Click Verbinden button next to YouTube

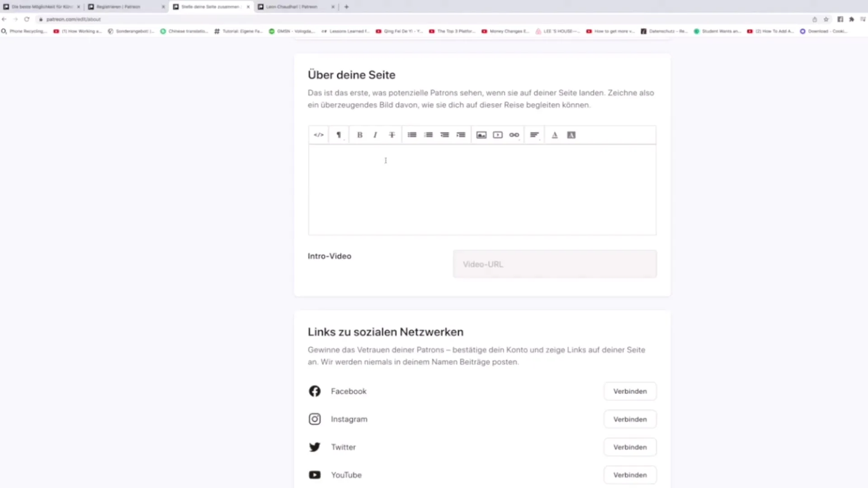point(630,475)
